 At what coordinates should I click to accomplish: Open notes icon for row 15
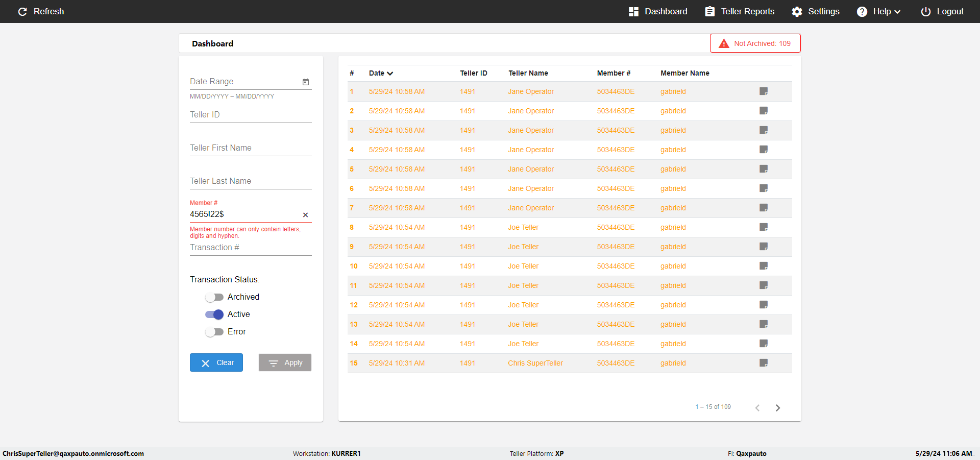click(x=764, y=363)
